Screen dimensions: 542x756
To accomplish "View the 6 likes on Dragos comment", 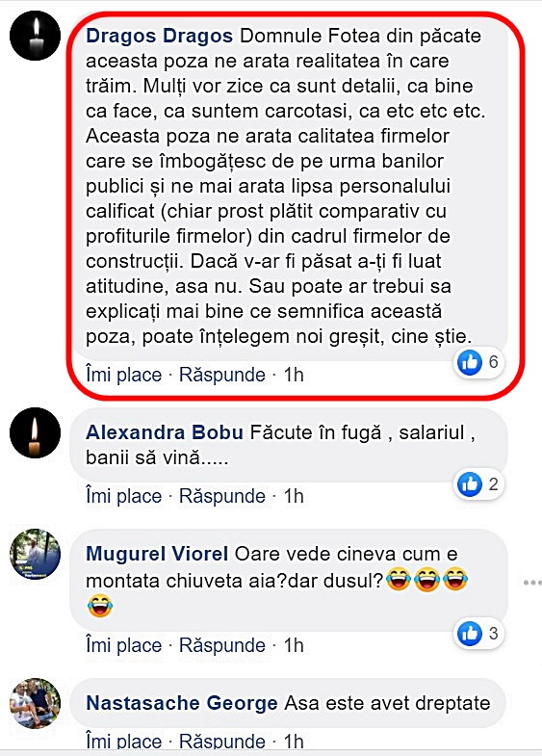I will [x=478, y=362].
